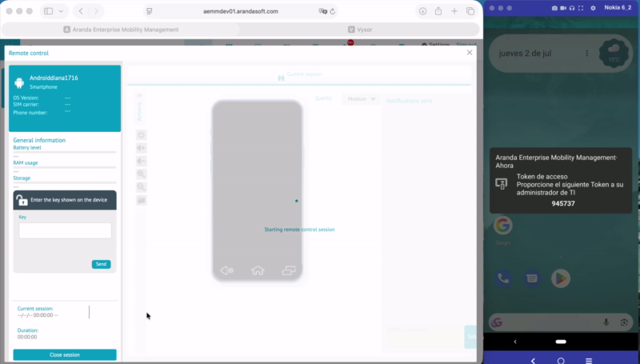Open Vysor settings gear icon

(593, 8)
